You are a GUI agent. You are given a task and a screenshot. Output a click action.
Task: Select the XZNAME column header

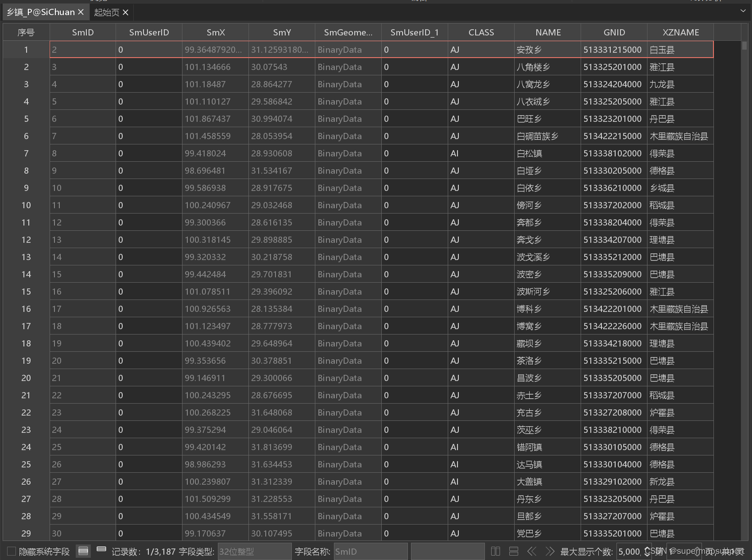tap(681, 32)
